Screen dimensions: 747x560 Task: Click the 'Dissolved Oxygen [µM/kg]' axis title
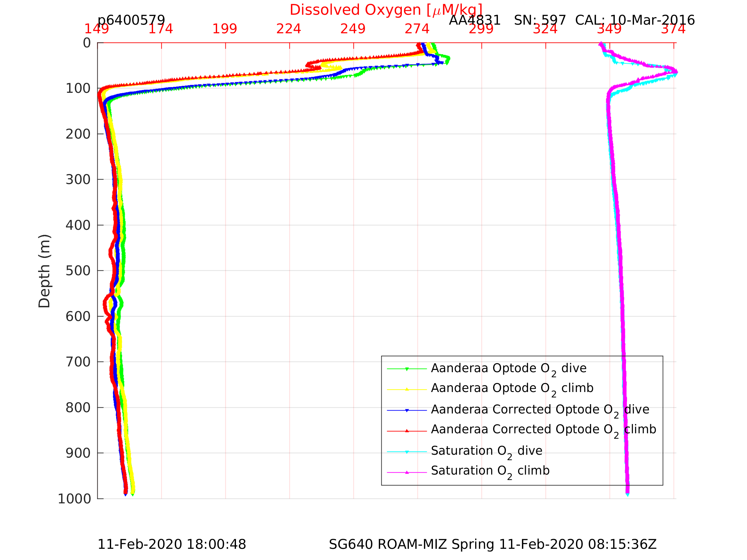[386, 10]
